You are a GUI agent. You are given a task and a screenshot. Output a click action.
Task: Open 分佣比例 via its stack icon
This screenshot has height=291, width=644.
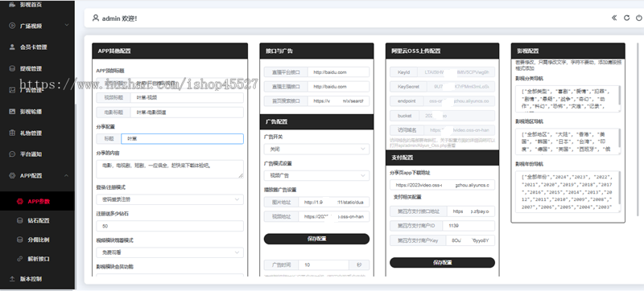coord(19,240)
